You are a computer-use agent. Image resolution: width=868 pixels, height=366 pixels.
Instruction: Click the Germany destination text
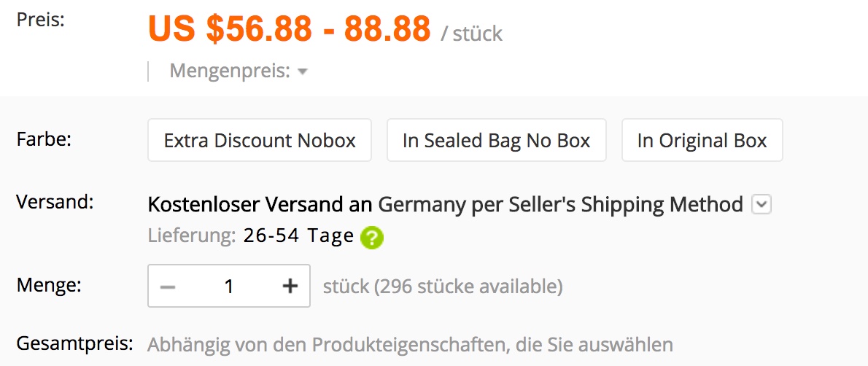420,205
